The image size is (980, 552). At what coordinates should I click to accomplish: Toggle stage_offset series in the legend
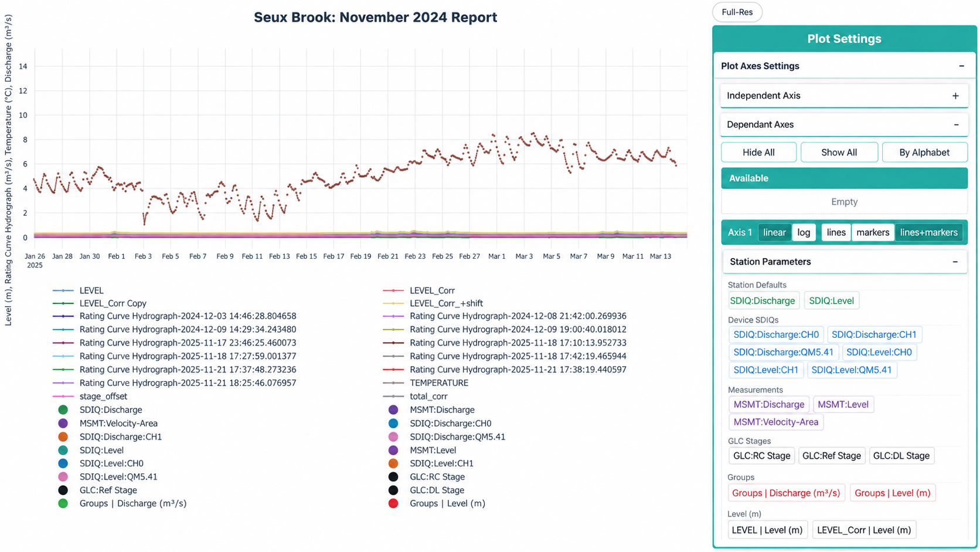(103, 397)
